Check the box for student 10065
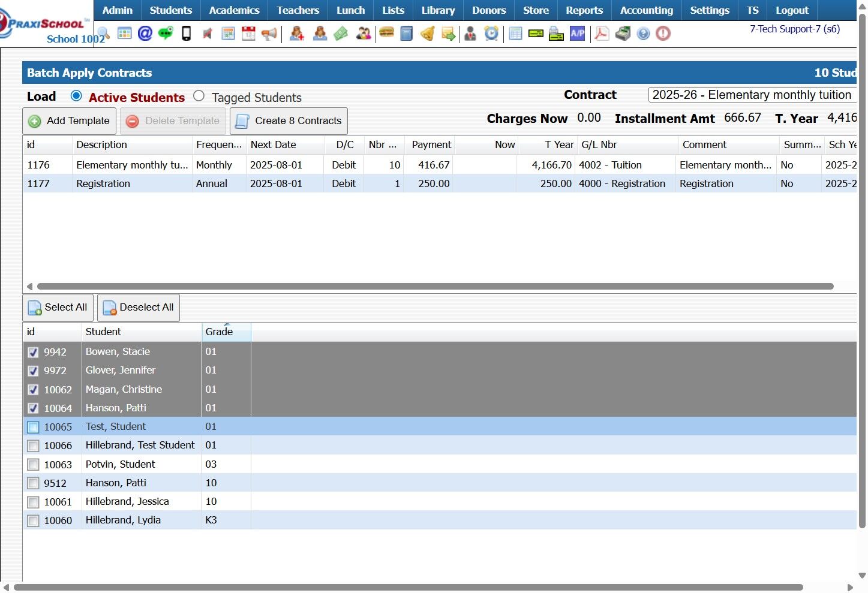 (x=34, y=428)
